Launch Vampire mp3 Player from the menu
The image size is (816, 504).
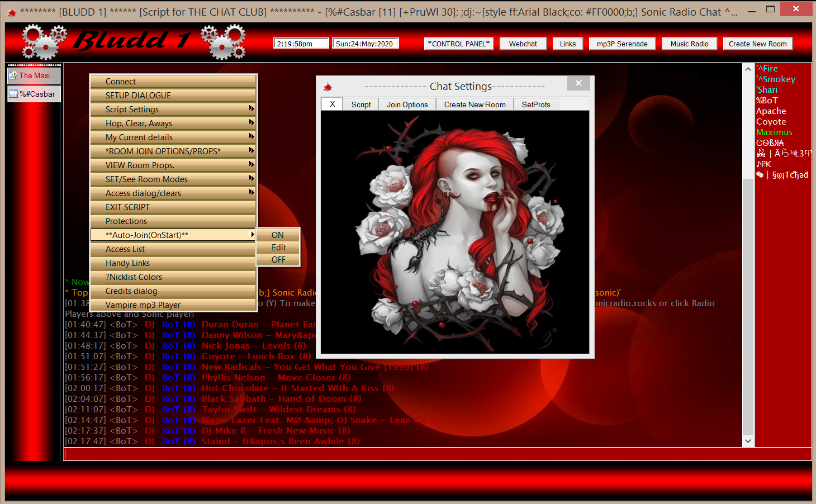point(173,305)
